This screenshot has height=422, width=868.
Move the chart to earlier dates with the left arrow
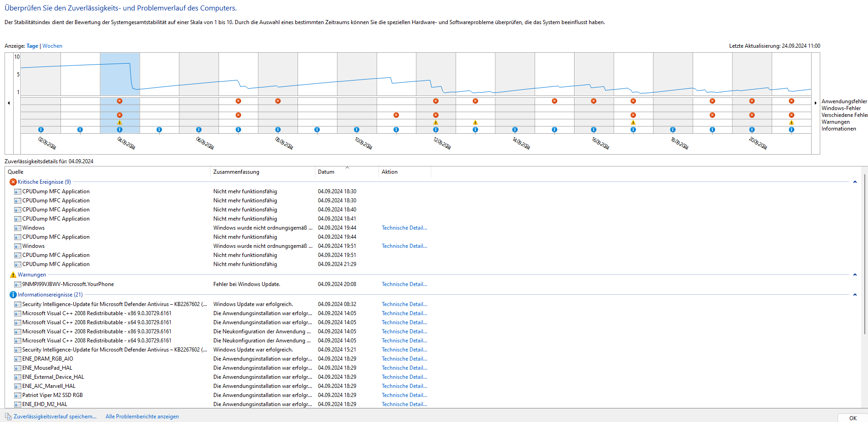tap(9, 103)
